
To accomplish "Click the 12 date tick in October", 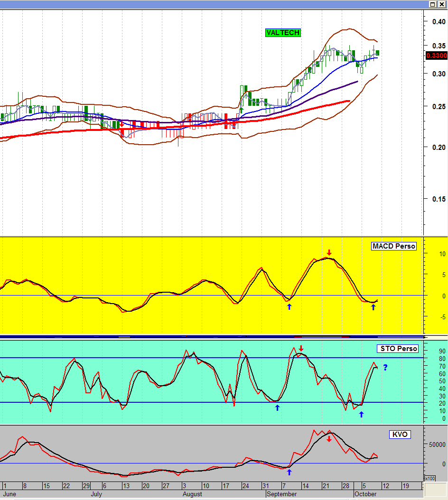I will click(386, 486).
